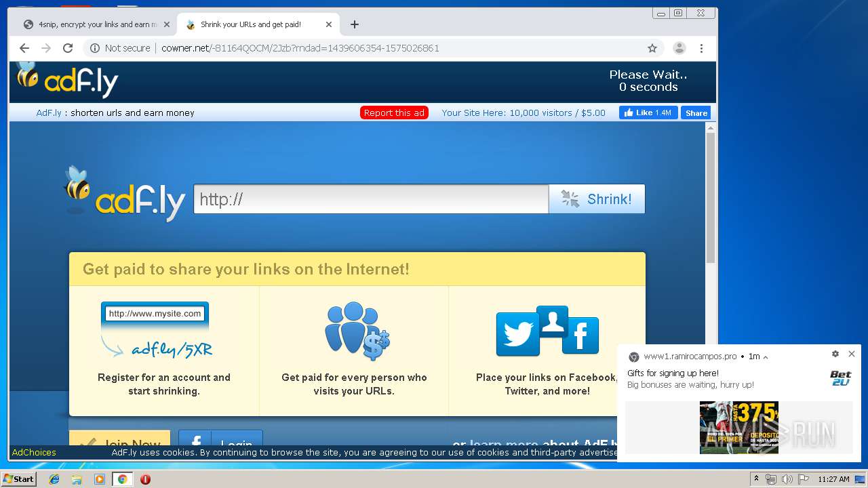
Task: Click the Get paid to share your links heading
Action: click(x=246, y=269)
